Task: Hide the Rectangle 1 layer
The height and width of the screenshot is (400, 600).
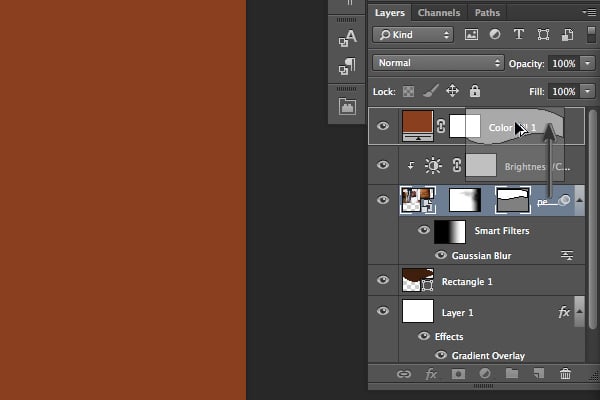Action: [383, 280]
